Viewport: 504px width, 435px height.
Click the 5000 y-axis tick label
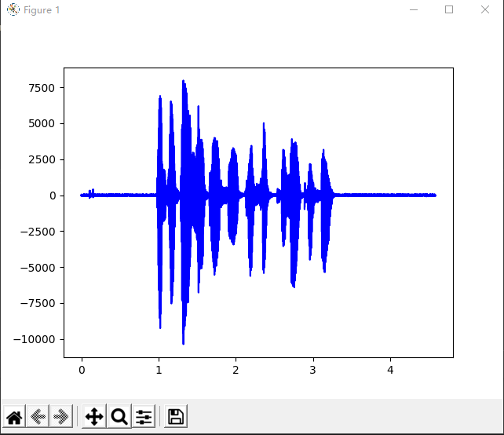[42, 124]
